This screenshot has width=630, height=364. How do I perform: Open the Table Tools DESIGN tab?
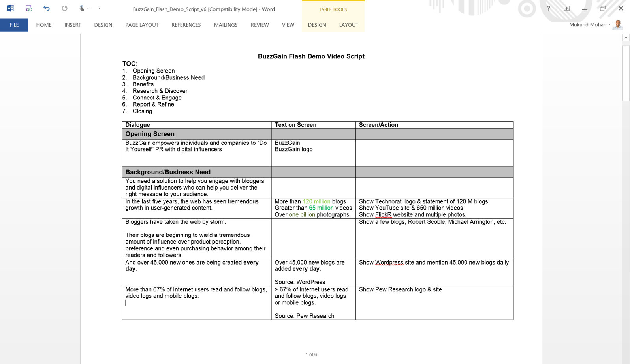coord(317,25)
